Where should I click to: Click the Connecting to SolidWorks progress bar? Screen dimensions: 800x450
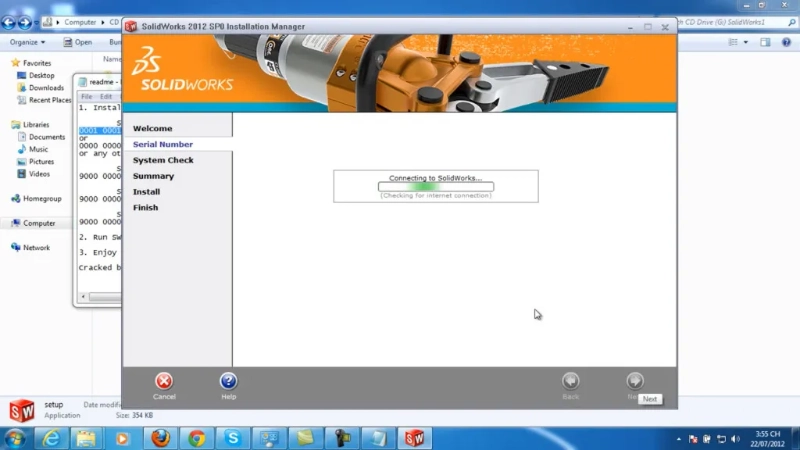click(x=435, y=187)
